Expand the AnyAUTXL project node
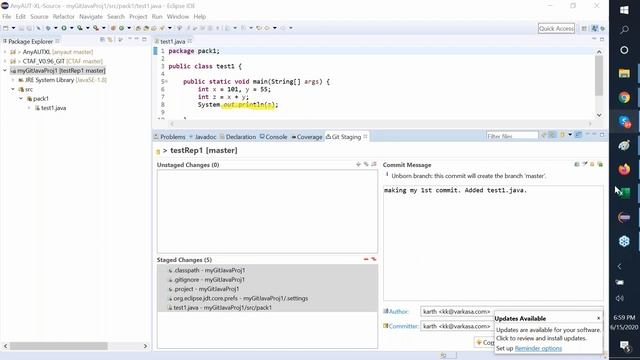 tap(5, 52)
